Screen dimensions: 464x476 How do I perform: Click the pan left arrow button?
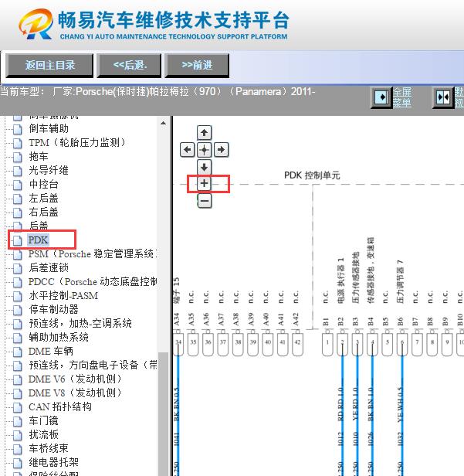pos(187,150)
